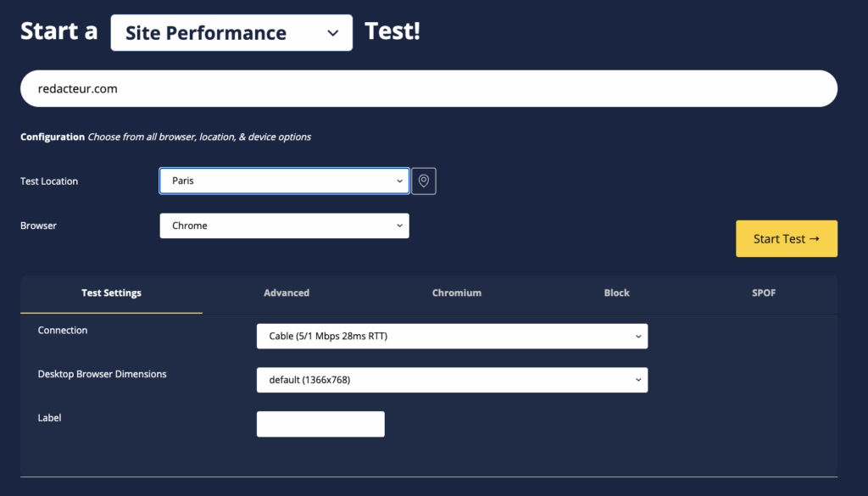
Task: Open the Test Location dropdown showing Paris
Action: pos(284,181)
